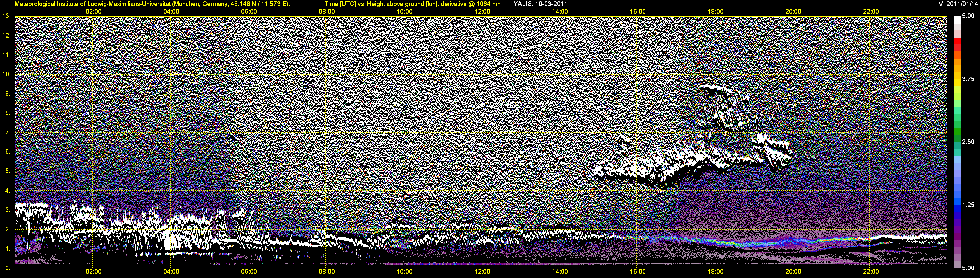
Task: Click the 2. km height axis label
Action: coord(8,229)
